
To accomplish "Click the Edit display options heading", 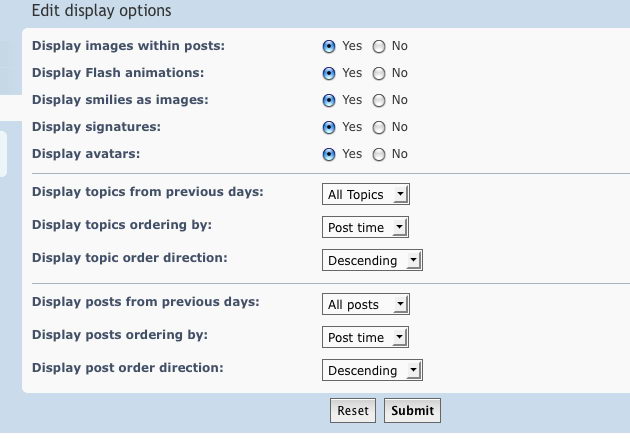I will [101, 10].
